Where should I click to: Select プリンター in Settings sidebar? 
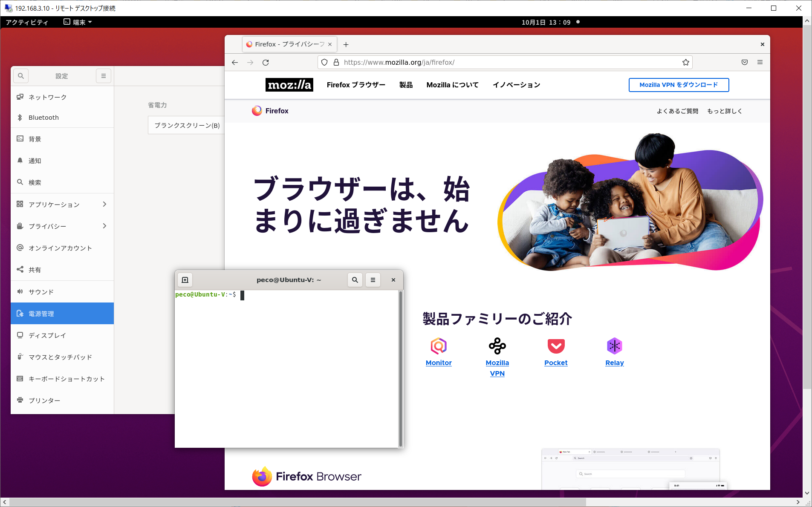pos(62,400)
